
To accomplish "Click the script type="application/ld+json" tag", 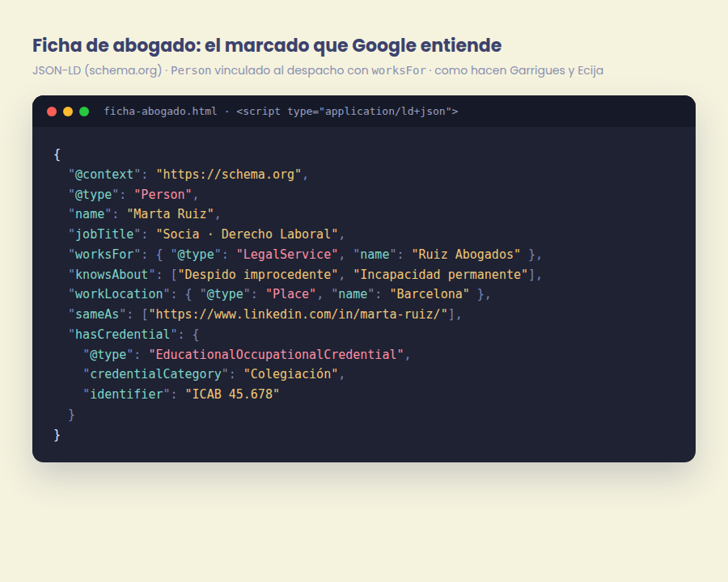I will tap(347, 112).
